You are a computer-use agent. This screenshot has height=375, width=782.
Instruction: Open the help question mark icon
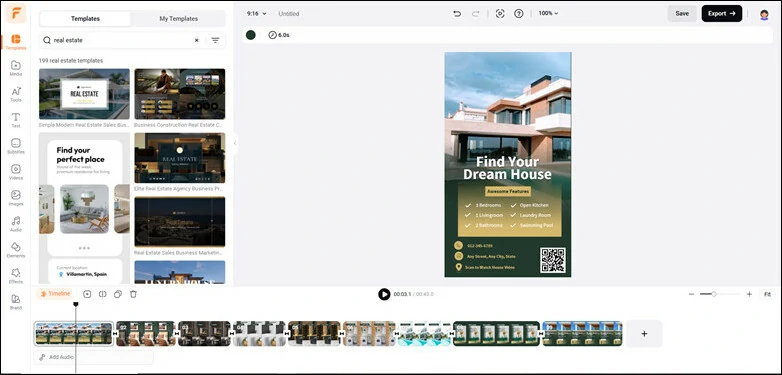tap(519, 13)
